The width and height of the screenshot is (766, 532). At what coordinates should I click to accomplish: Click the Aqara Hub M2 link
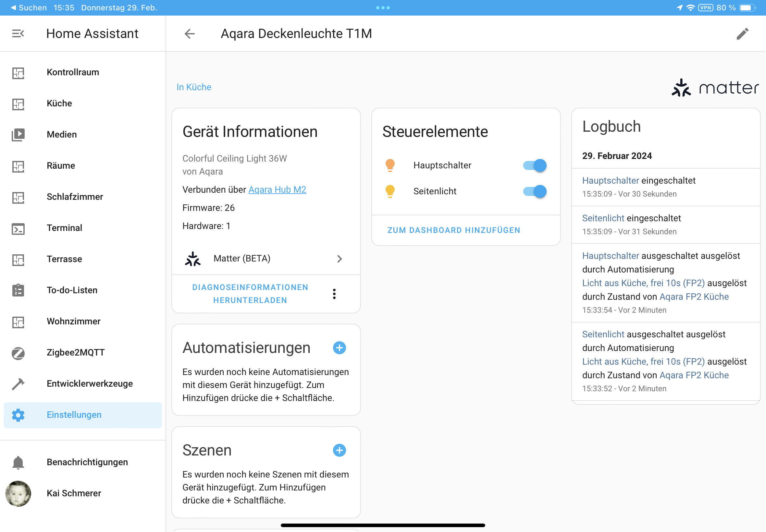(x=277, y=190)
